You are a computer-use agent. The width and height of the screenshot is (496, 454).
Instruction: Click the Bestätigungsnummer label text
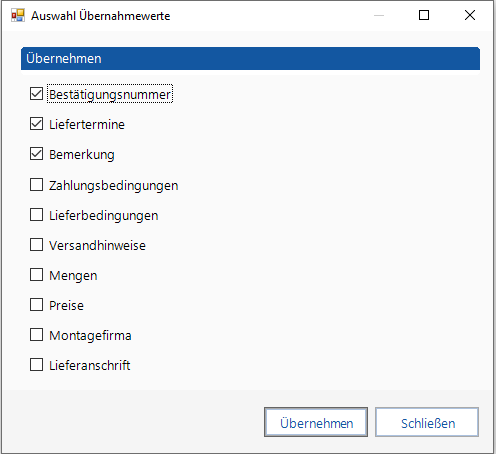coord(110,95)
